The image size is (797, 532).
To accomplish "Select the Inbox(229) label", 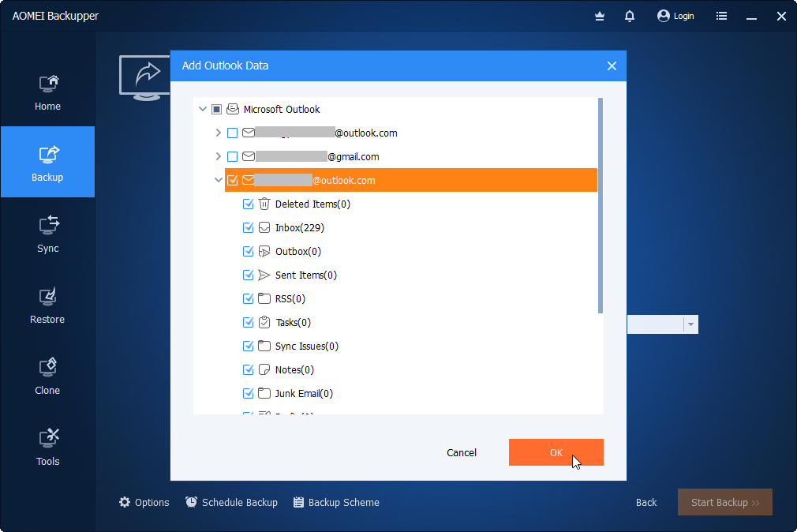I will pyautogui.click(x=300, y=228).
